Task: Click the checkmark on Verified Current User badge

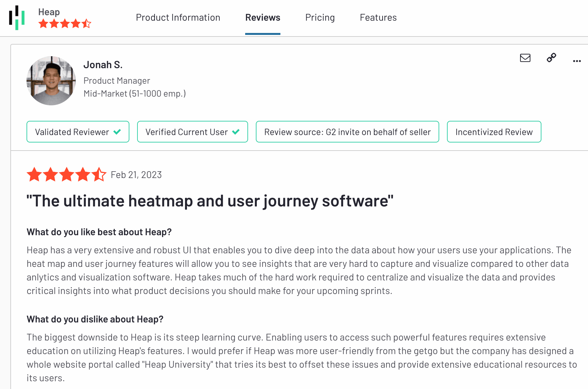Action: [x=236, y=132]
